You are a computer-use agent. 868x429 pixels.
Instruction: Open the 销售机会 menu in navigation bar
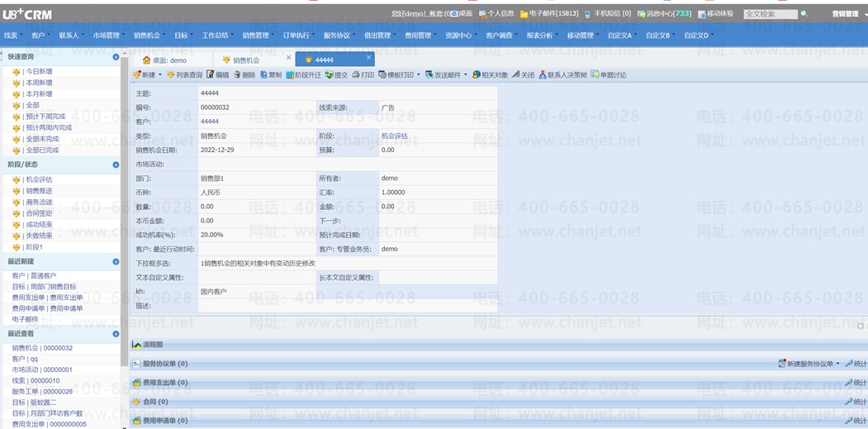click(x=149, y=36)
